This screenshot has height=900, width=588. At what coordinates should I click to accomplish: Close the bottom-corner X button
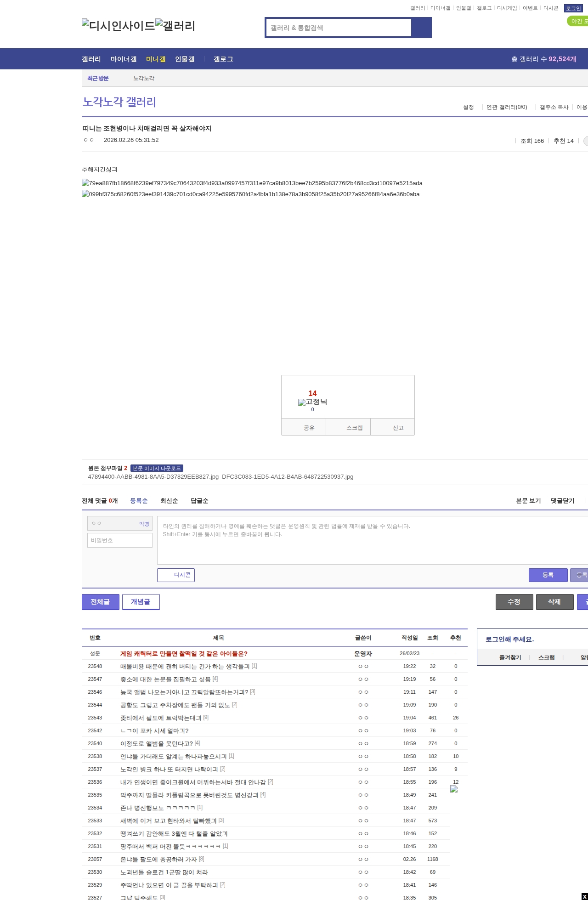click(584, 896)
